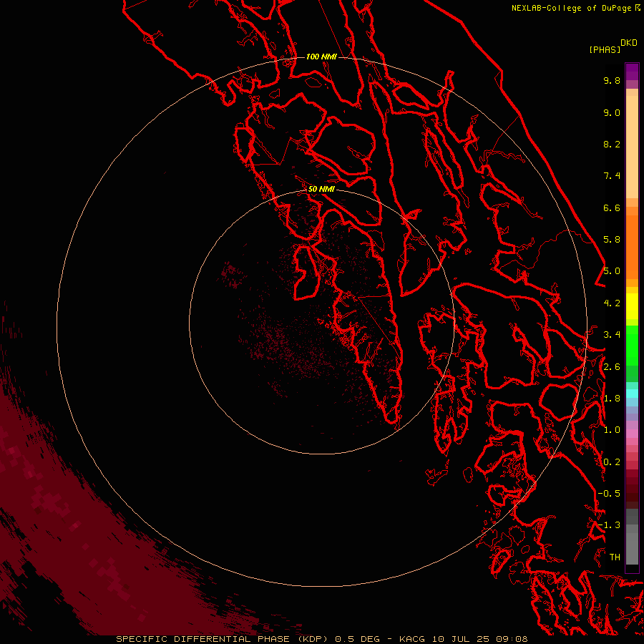Image resolution: width=644 pixels, height=644 pixels.
Task: Click the -0.5 value on the color scale
Action: click(x=609, y=494)
